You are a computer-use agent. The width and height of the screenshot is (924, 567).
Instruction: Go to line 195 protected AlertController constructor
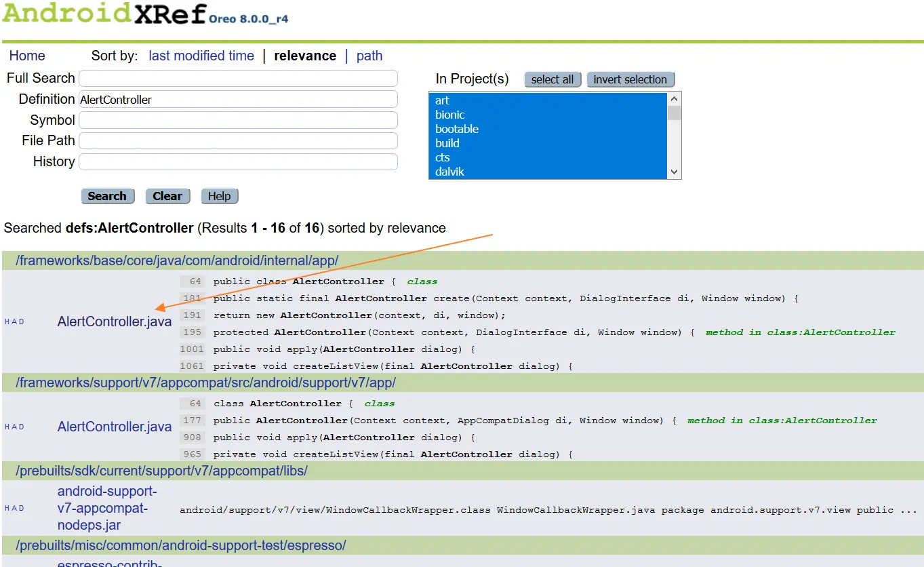pyautogui.click(x=439, y=332)
